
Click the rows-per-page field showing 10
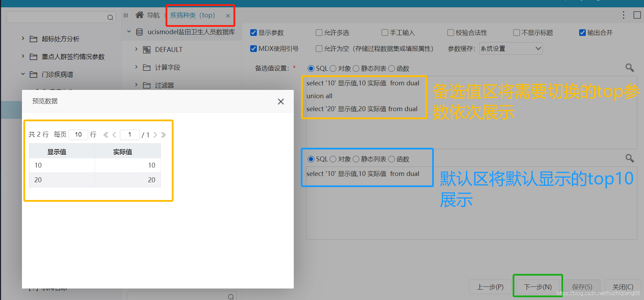(78, 134)
